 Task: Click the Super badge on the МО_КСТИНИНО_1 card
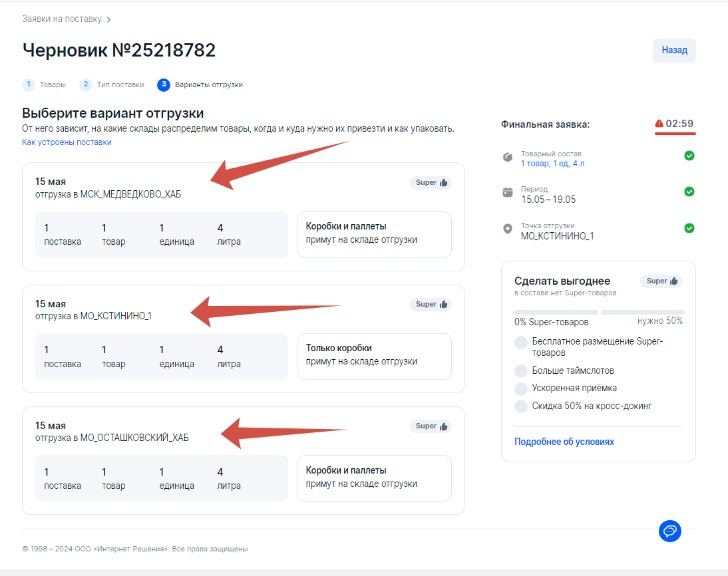(430, 305)
